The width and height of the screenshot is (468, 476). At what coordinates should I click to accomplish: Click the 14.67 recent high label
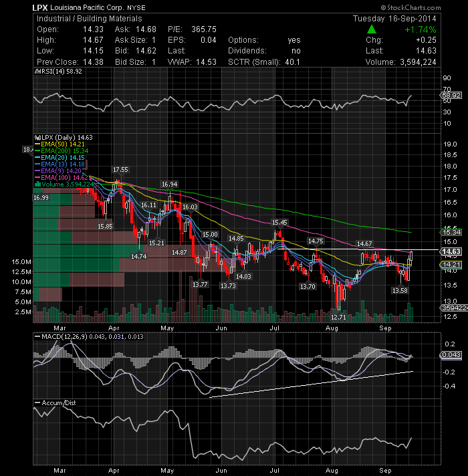(364, 244)
